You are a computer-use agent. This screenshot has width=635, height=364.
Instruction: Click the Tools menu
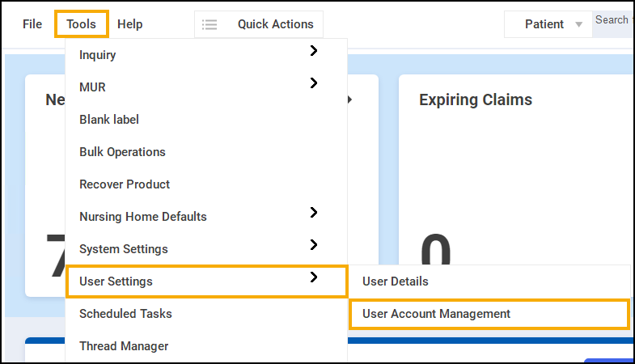coord(82,24)
